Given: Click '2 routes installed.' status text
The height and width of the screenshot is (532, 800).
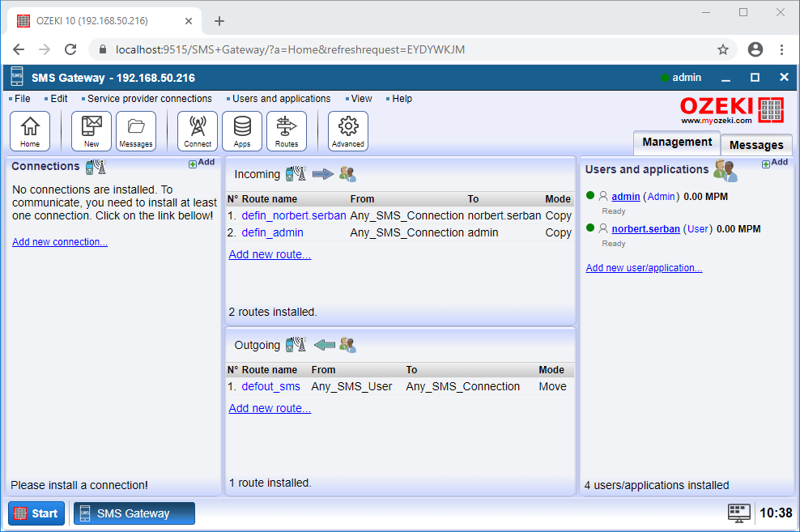Looking at the screenshot, I should pyautogui.click(x=273, y=313).
